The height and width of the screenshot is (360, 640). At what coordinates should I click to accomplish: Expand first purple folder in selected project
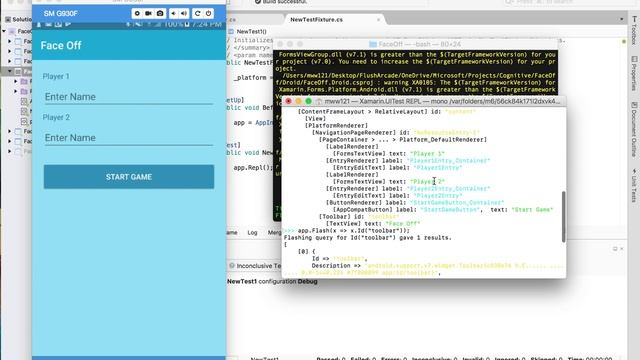coord(16,81)
